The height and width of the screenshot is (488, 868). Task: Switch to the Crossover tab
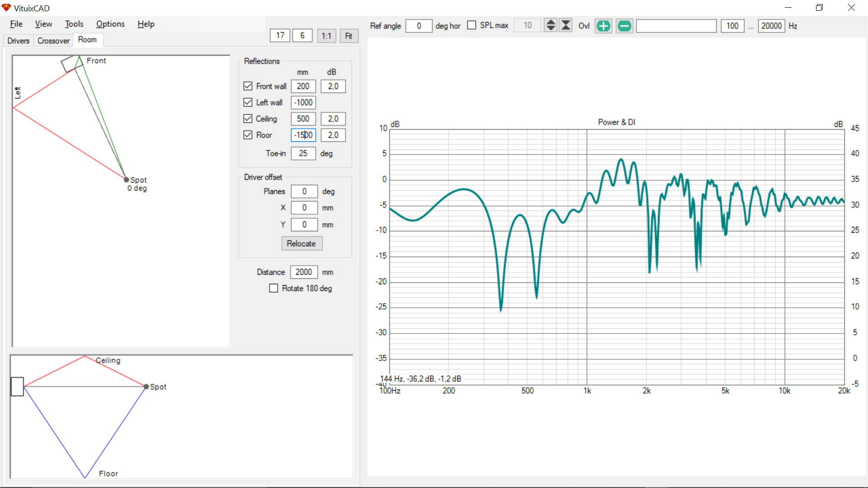click(53, 41)
